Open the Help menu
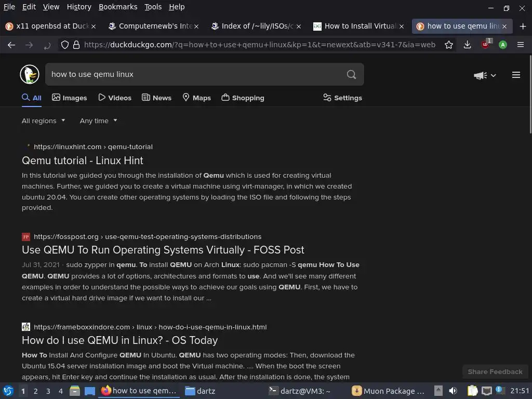This screenshot has width=532, height=399. [x=177, y=7]
